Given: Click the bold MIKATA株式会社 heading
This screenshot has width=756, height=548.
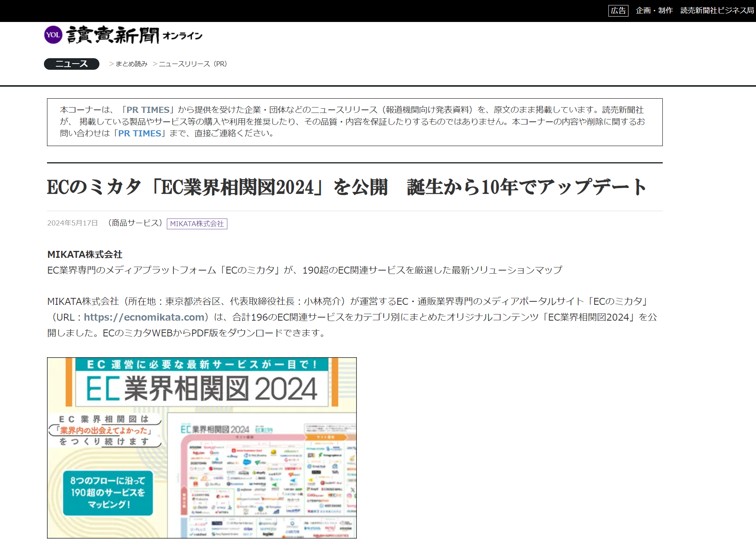Looking at the screenshot, I should pos(85,254).
